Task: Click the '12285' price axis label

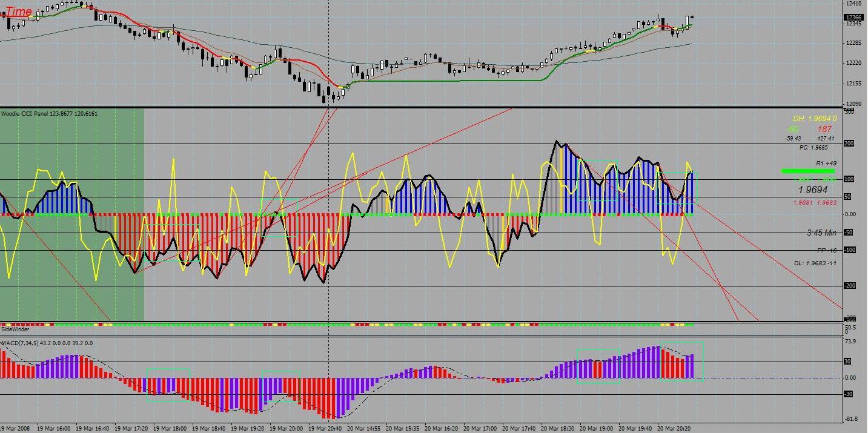Action: tap(853, 43)
